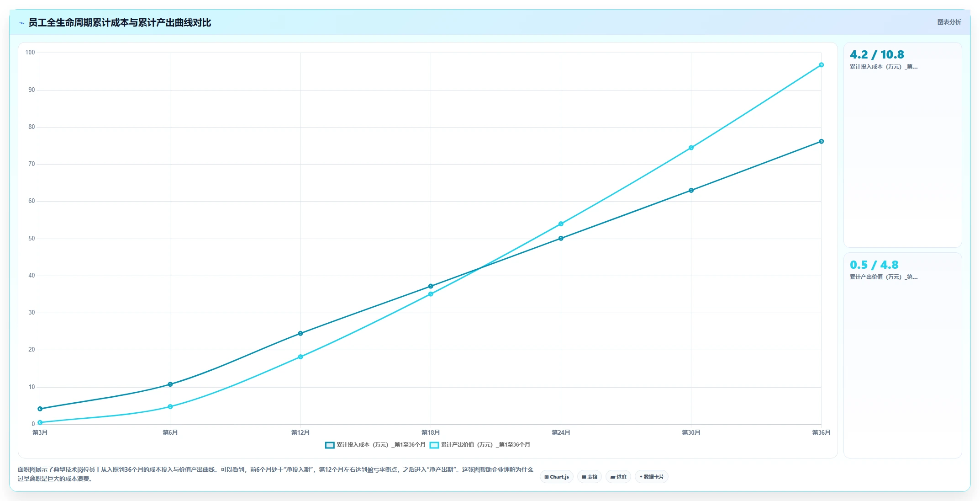Click output curve point at 第12月
980x501 pixels.
coord(300,357)
